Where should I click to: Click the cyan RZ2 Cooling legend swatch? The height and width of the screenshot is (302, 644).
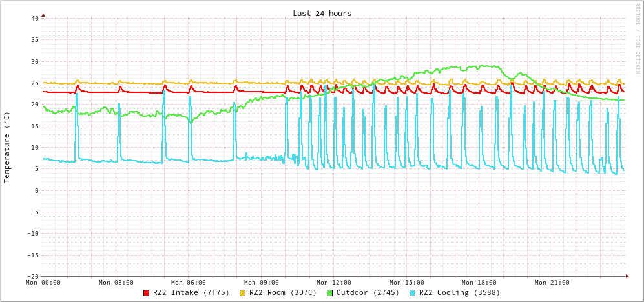tap(413, 293)
